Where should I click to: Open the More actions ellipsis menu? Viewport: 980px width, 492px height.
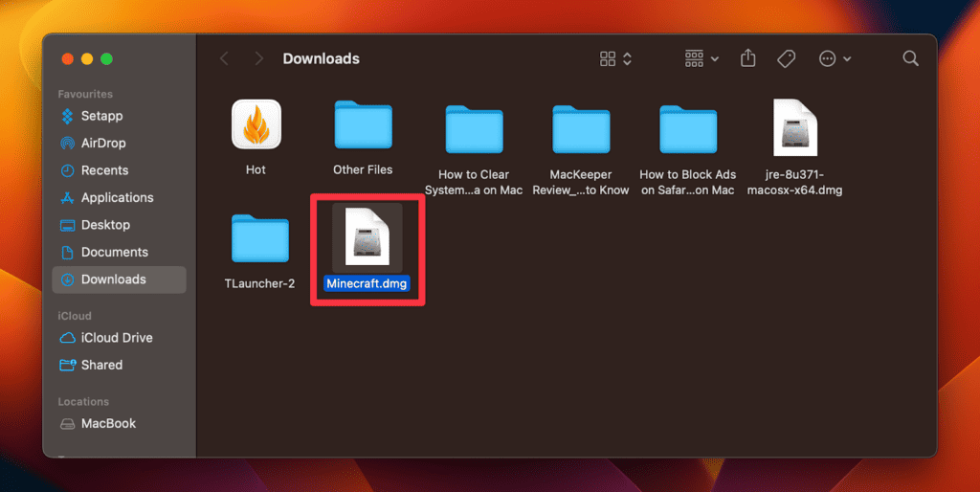pos(835,58)
